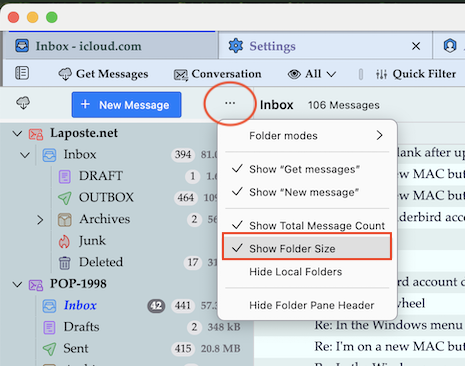Click the Conversation toolbar button
Screen dimensions: 465x366
(x=217, y=74)
